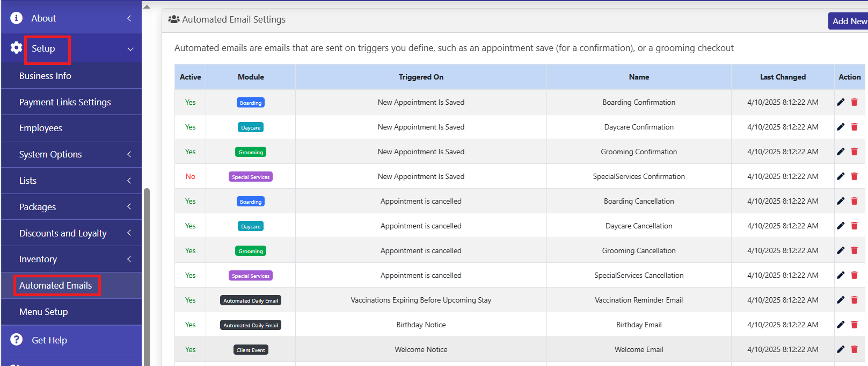Edit the Grooming Confirmation email
The image size is (868, 366).
click(x=841, y=152)
